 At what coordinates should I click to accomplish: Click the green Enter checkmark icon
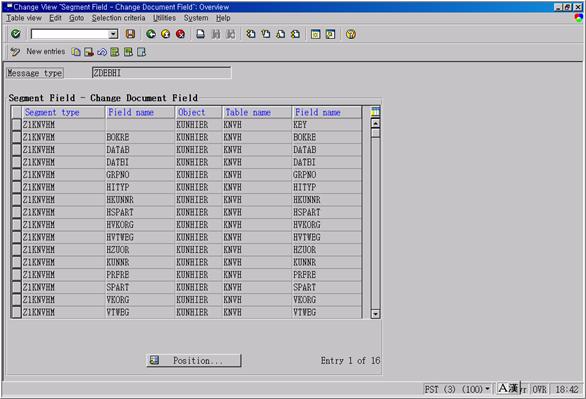coord(16,34)
